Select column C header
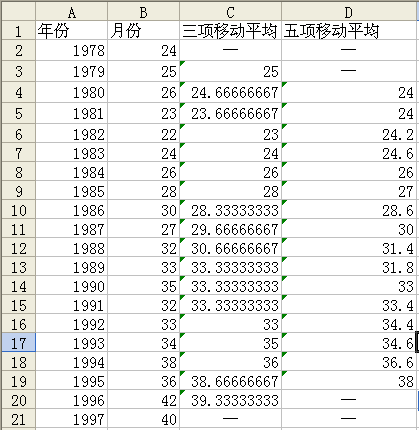Screen dimensions: 419x430 pos(230,12)
